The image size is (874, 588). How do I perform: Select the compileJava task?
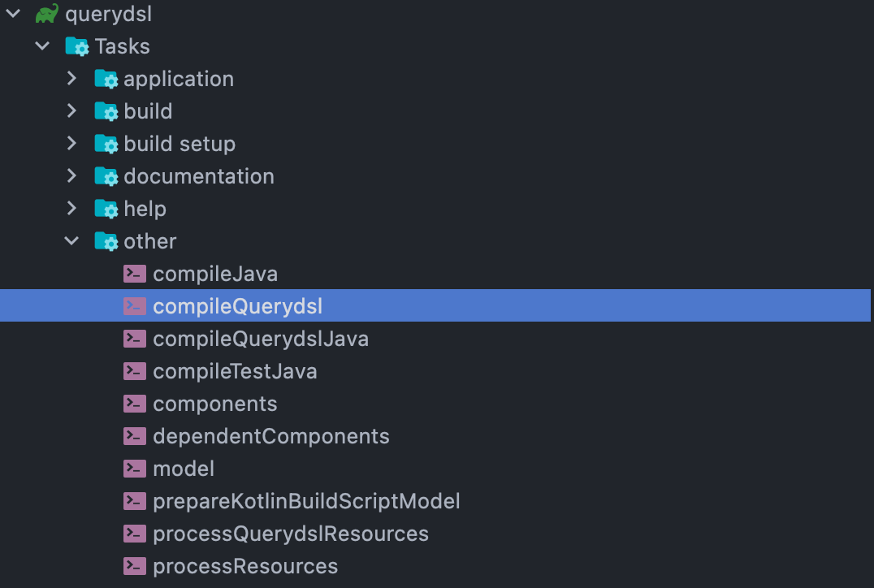[215, 274]
